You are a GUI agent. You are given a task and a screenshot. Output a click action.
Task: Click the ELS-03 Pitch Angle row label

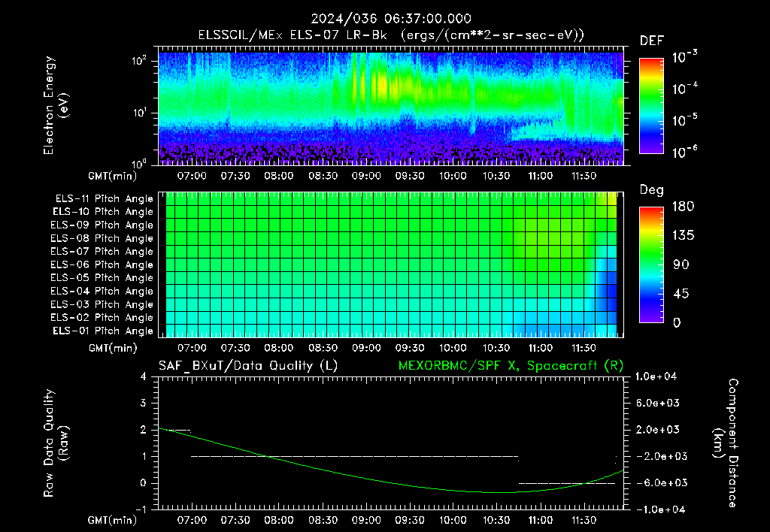coord(102,304)
